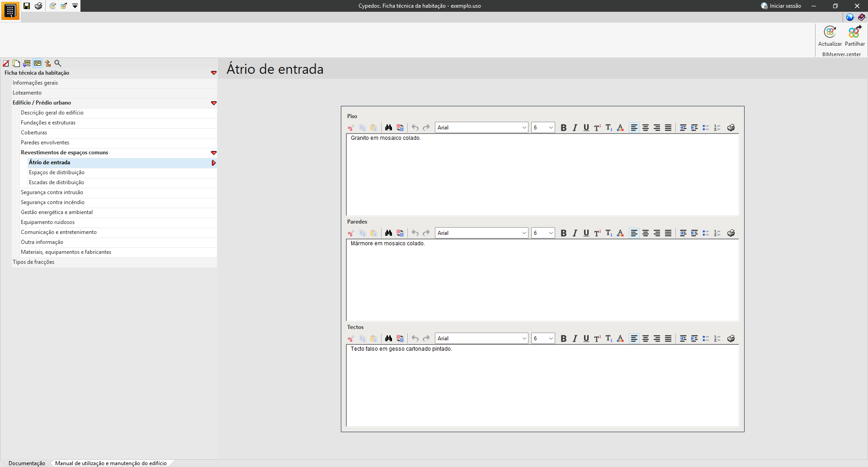Switch to Manual de utilização e manutenção tab
Viewport: 868px width, 467px height.
pyautogui.click(x=111, y=463)
